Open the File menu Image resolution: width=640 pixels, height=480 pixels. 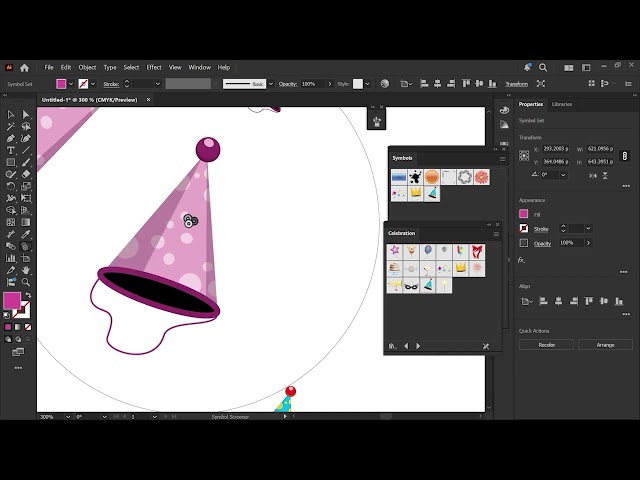(x=49, y=67)
